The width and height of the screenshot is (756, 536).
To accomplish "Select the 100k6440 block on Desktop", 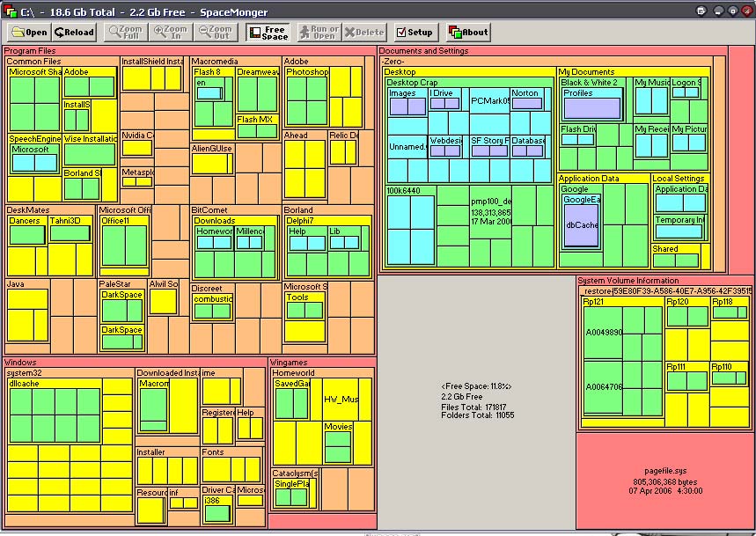I will pos(411,225).
